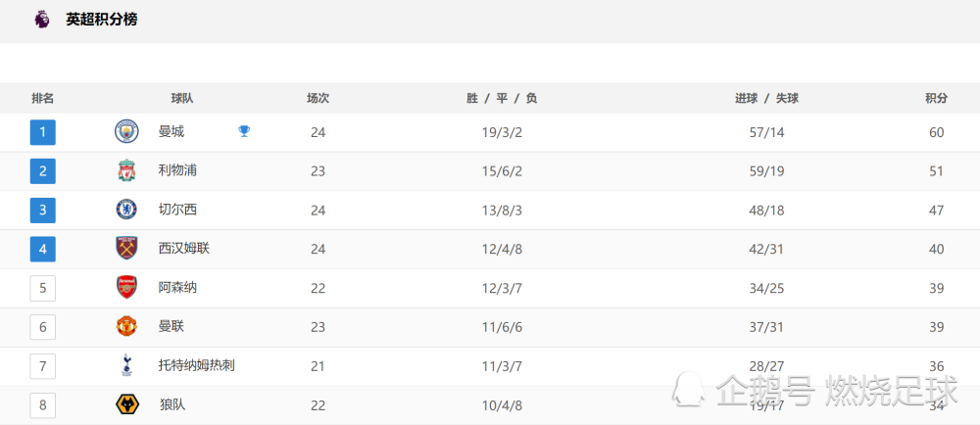Click the blue trophy icon beside 曼城
The image size is (980, 425).
click(x=244, y=131)
